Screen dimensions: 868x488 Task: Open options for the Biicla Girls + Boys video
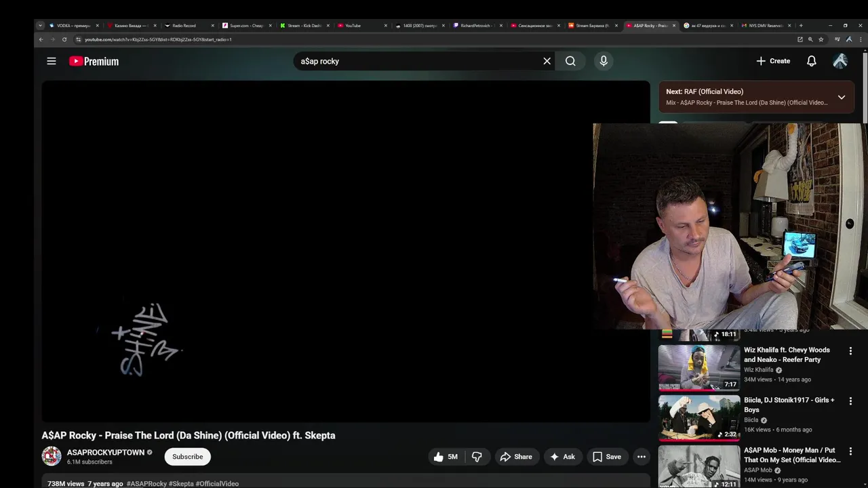tap(850, 401)
